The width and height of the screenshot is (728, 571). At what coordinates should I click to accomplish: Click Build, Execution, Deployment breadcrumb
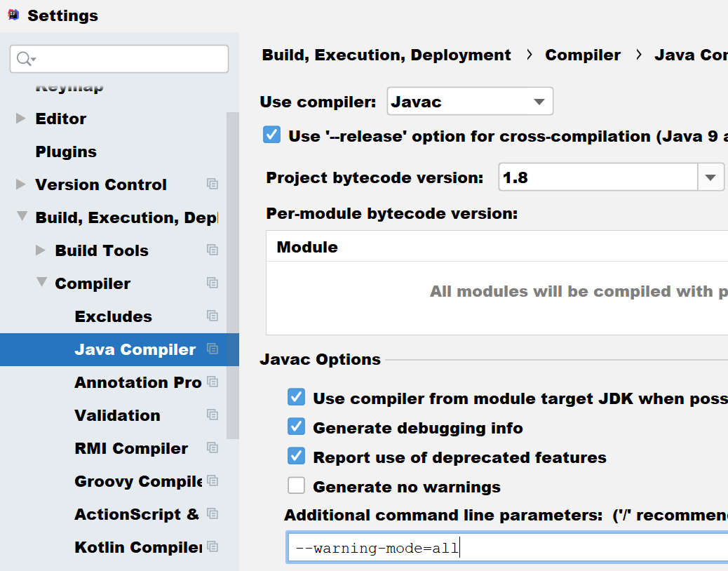(x=386, y=55)
